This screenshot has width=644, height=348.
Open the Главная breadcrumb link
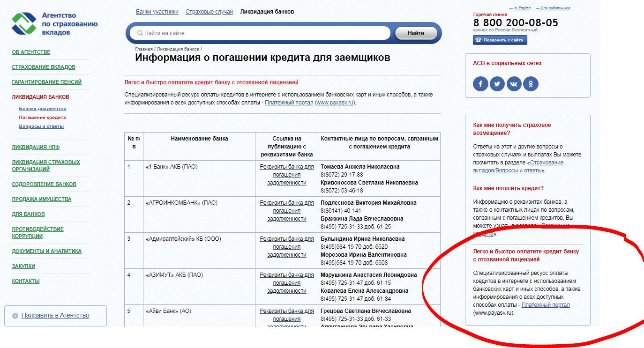click(x=144, y=49)
